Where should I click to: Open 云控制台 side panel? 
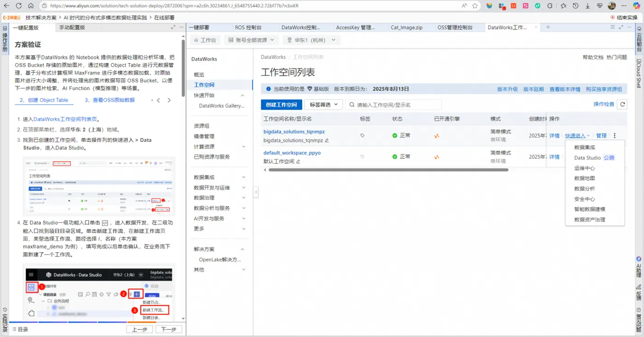coord(639,40)
